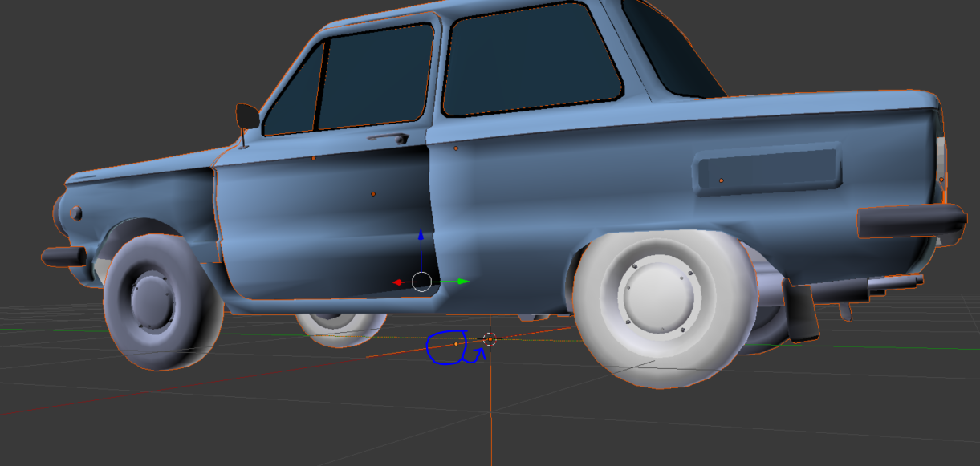Click the white circle at the gizmo center
The height and width of the screenshot is (466, 980).
click(x=421, y=282)
